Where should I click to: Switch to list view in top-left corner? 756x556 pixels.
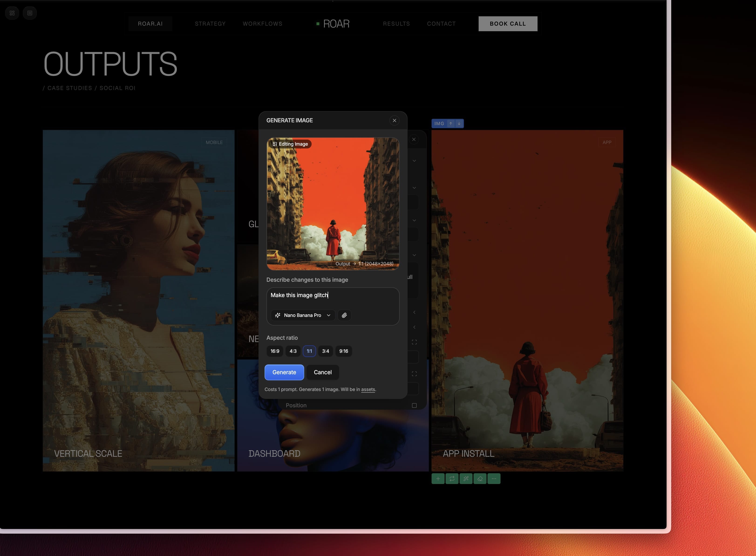(x=30, y=13)
